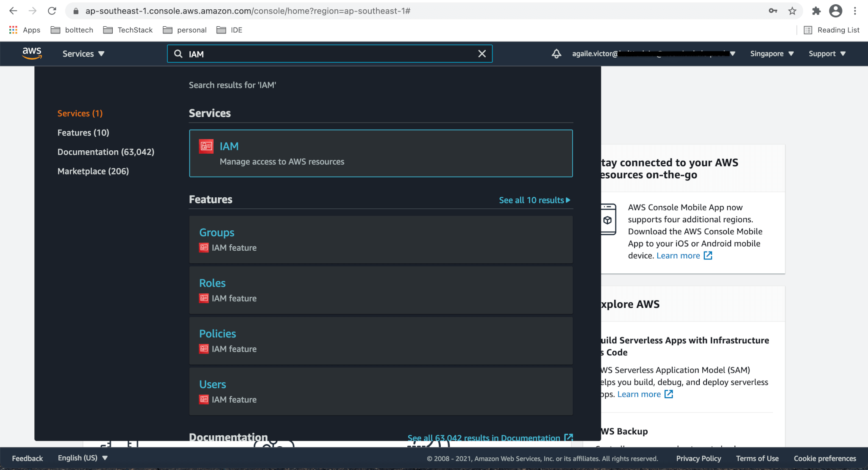This screenshot has width=868, height=470.
Task: Open browser extensions puzzle icon
Action: pyautogui.click(x=816, y=11)
